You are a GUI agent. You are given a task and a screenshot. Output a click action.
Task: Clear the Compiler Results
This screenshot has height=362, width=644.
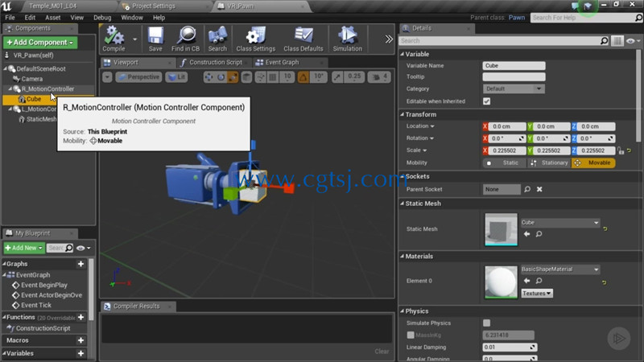[x=382, y=352]
